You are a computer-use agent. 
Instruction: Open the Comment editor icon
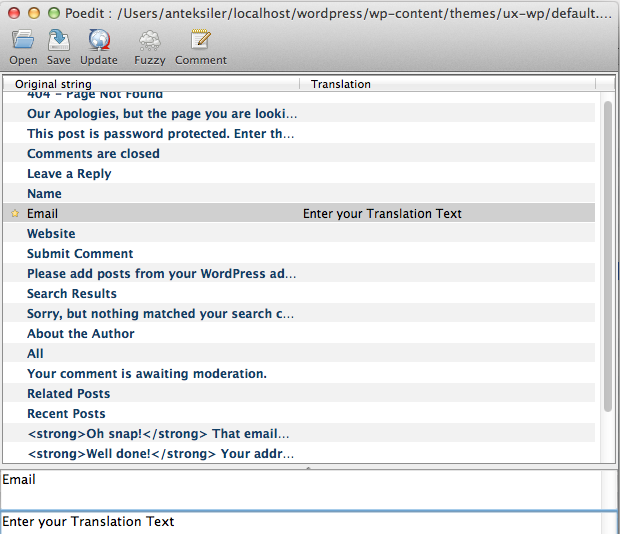(x=200, y=41)
